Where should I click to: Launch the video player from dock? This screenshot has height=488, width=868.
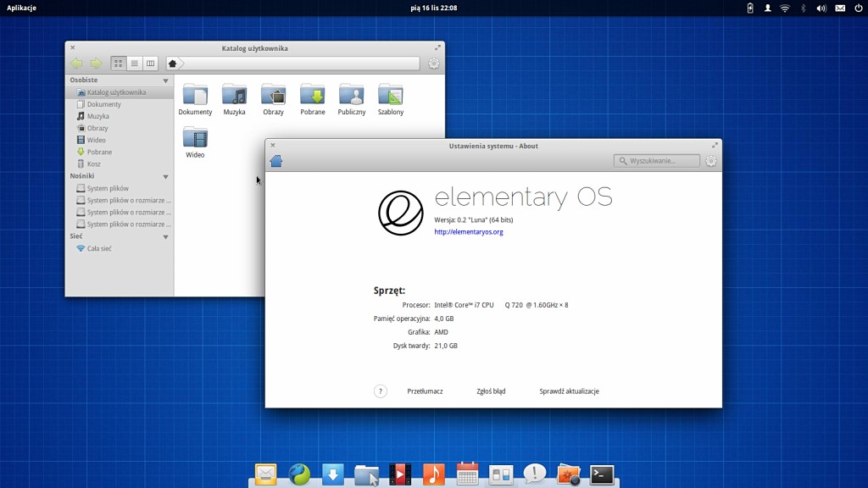400,474
